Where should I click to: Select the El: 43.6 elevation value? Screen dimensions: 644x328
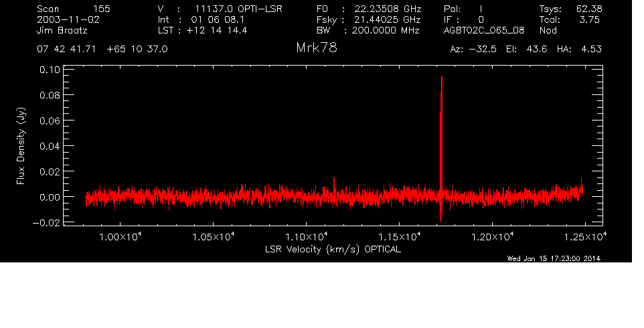point(527,50)
